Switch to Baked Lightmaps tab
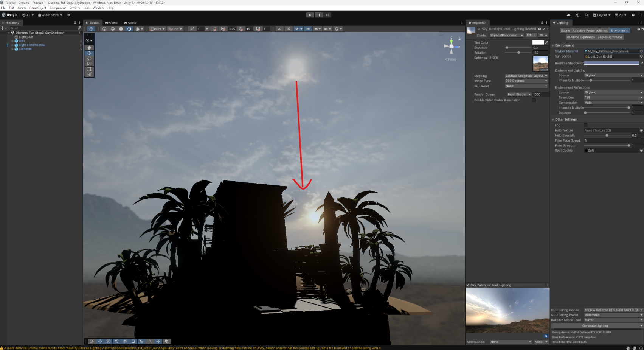This screenshot has height=350, width=644. (610, 37)
